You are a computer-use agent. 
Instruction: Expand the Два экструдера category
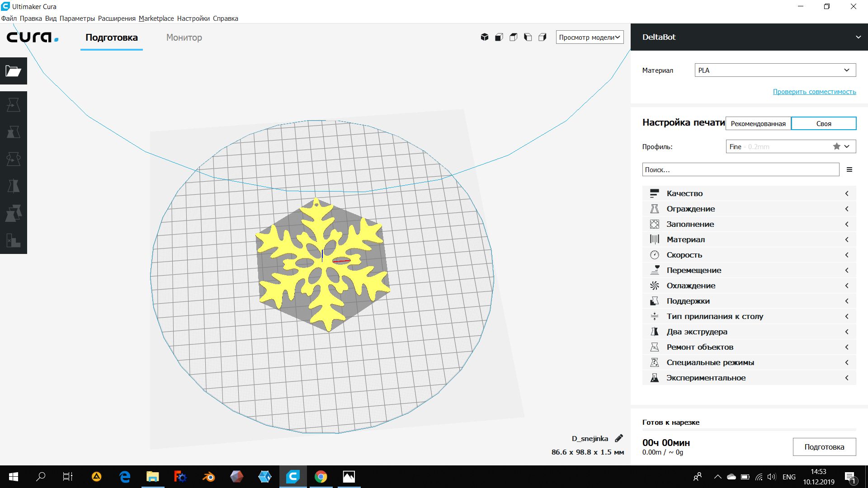coord(749,332)
